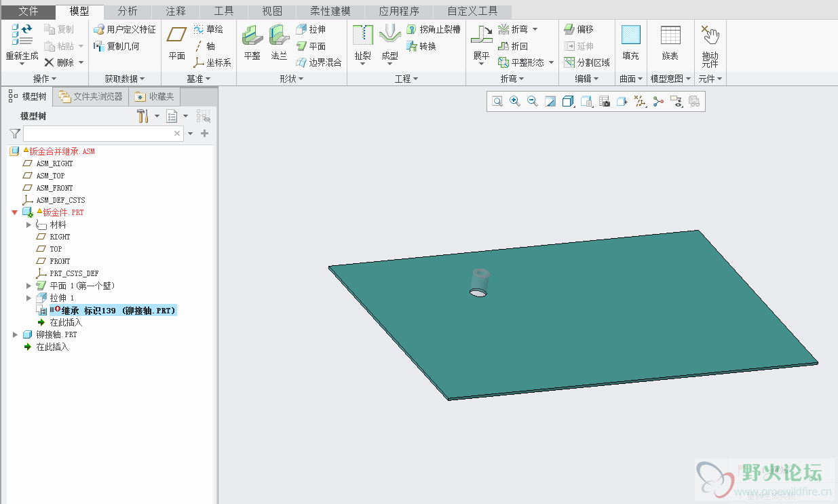Expand the 铆接轴.PRT component node
Image resolution: width=838 pixels, height=504 pixels.
click(x=15, y=334)
